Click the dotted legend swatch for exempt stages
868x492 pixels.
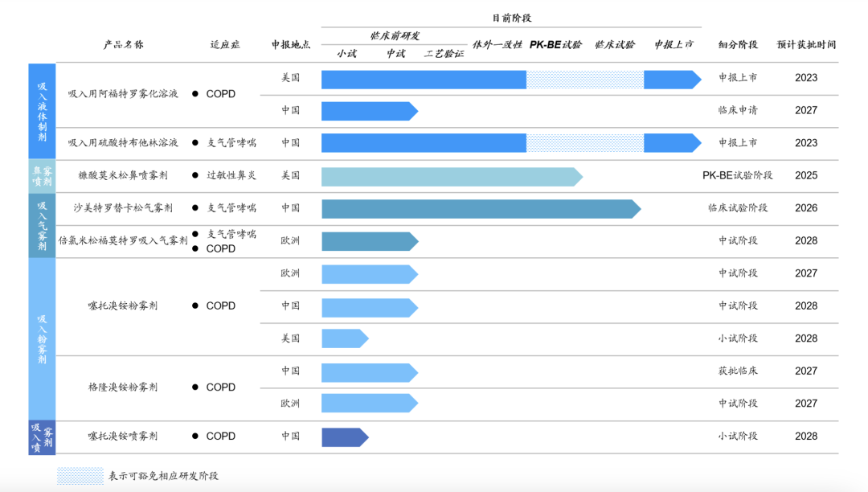[x=80, y=475]
